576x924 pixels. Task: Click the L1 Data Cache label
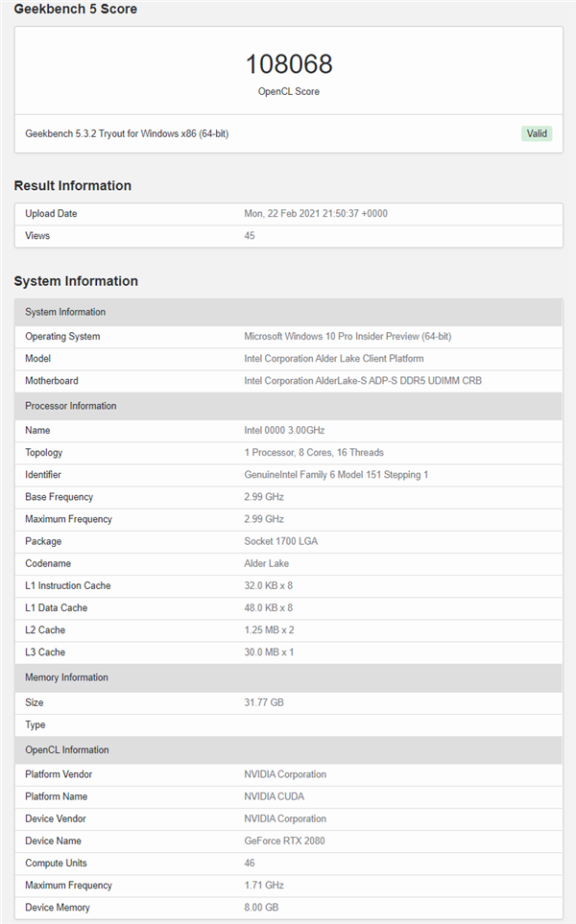pos(56,607)
